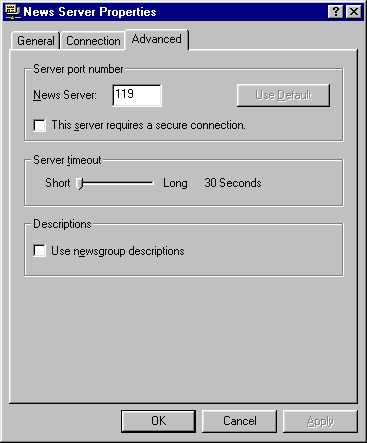Enable the secure connection checkbox
The width and height of the screenshot is (367, 443).
pyautogui.click(x=39, y=126)
